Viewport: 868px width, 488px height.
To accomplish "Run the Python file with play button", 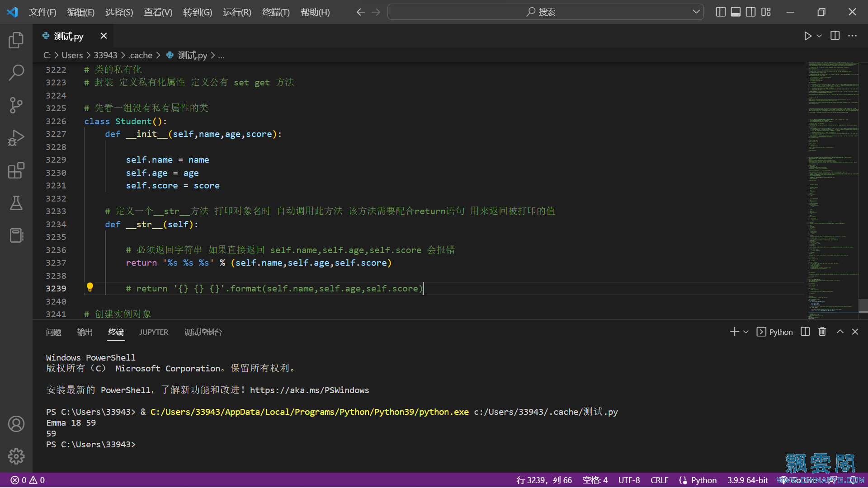I will (807, 36).
